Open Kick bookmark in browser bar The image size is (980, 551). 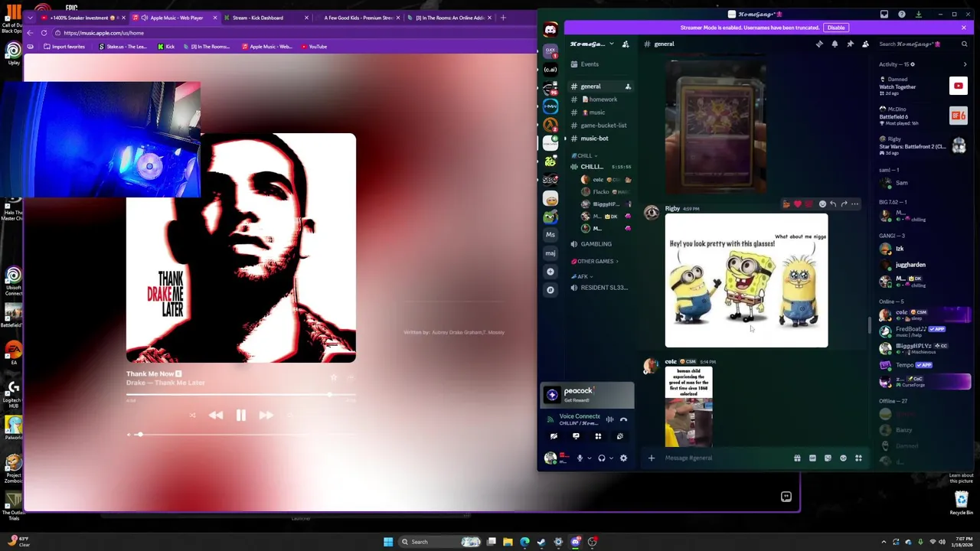point(166,47)
